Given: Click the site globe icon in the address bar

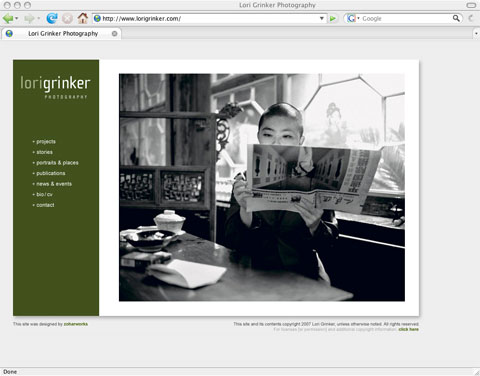Looking at the screenshot, I should pyautogui.click(x=97, y=18).
